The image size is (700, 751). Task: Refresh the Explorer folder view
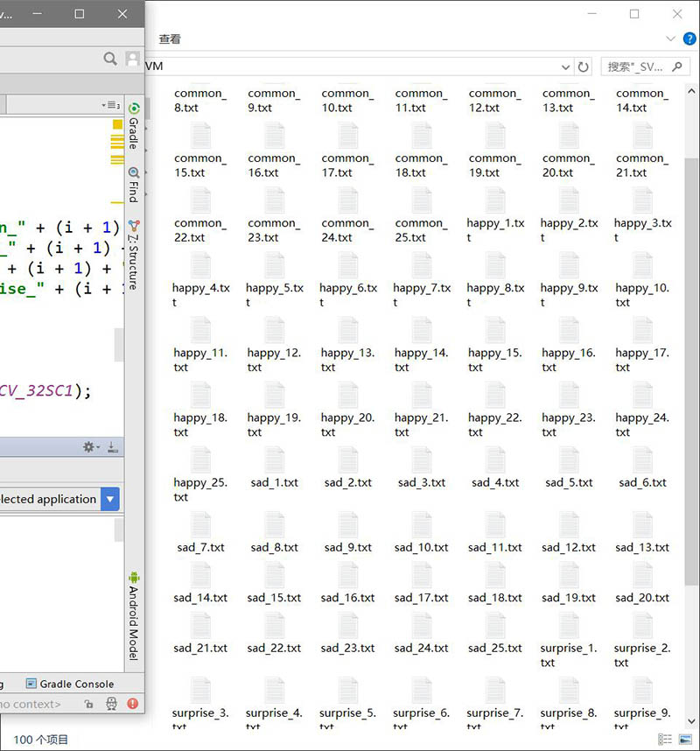click(584, 67)
